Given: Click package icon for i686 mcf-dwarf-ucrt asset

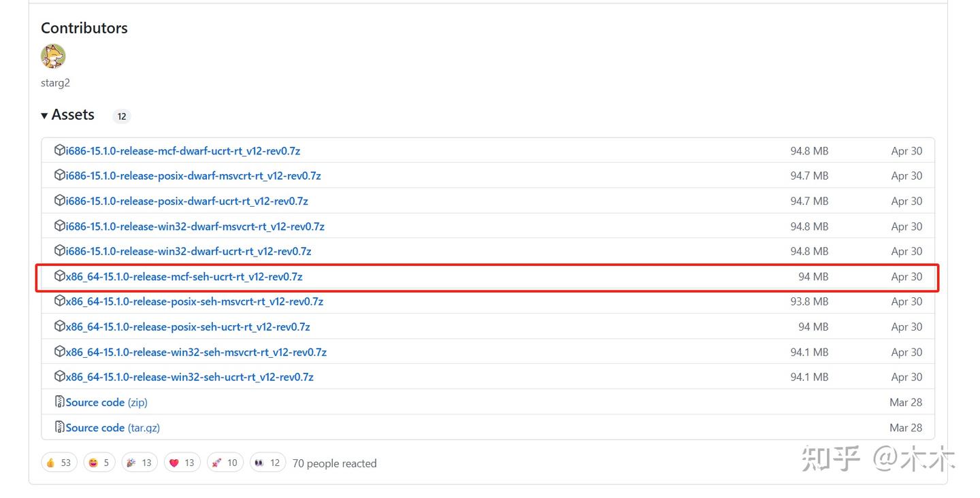Looking at the screenshot, I should click(x=60, y=150).
